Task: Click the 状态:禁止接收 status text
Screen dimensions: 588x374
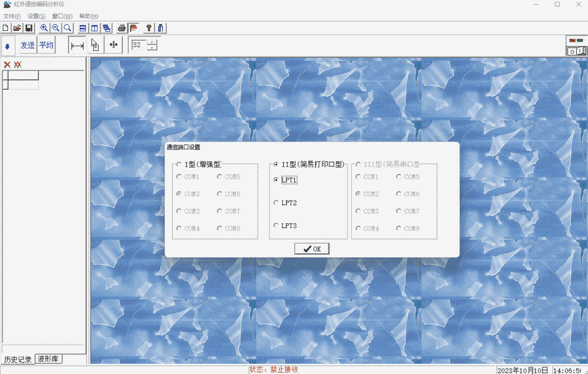Action: (273, 370)
